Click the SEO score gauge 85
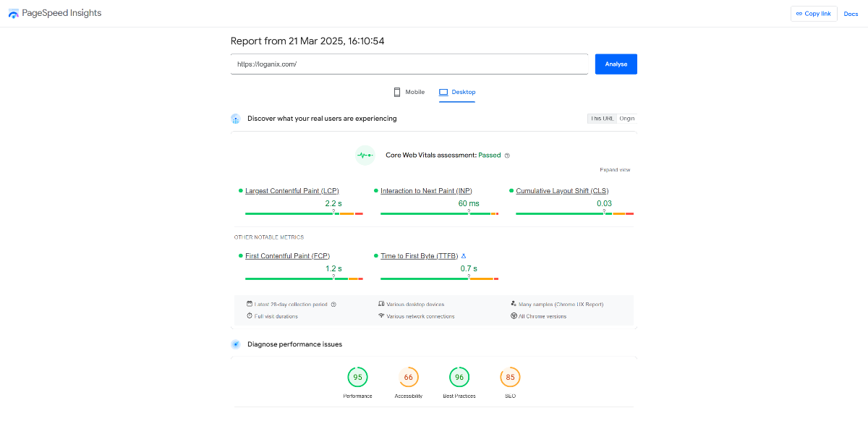 click(x=510, y=377)
